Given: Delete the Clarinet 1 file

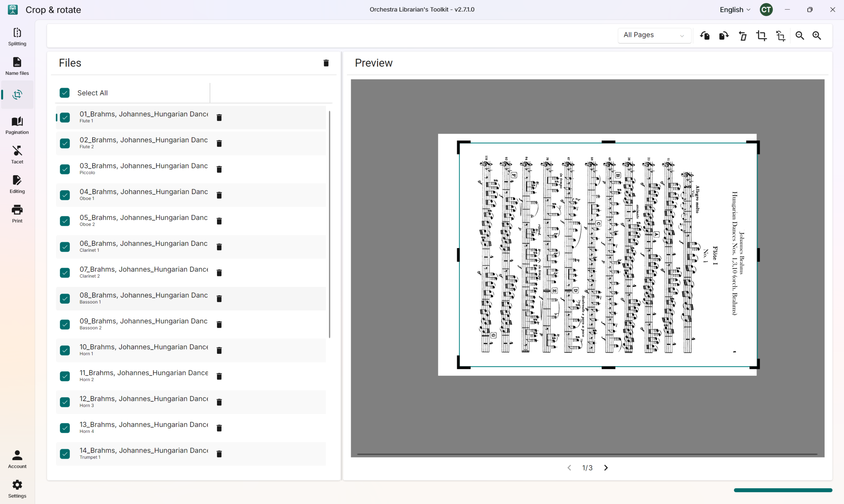Looking at the screenshot, I should click(219, 247).
